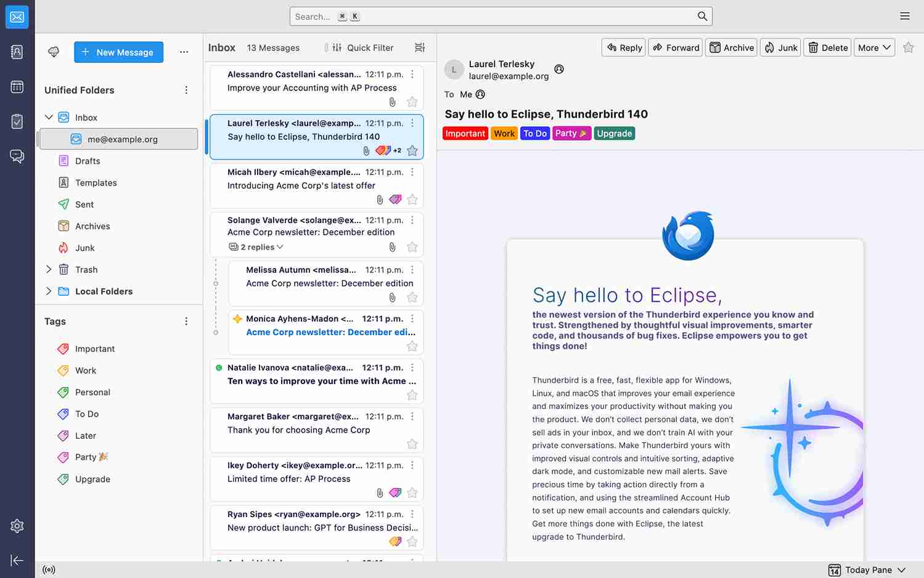Focus the global Search field

click(x=501, y=17)
